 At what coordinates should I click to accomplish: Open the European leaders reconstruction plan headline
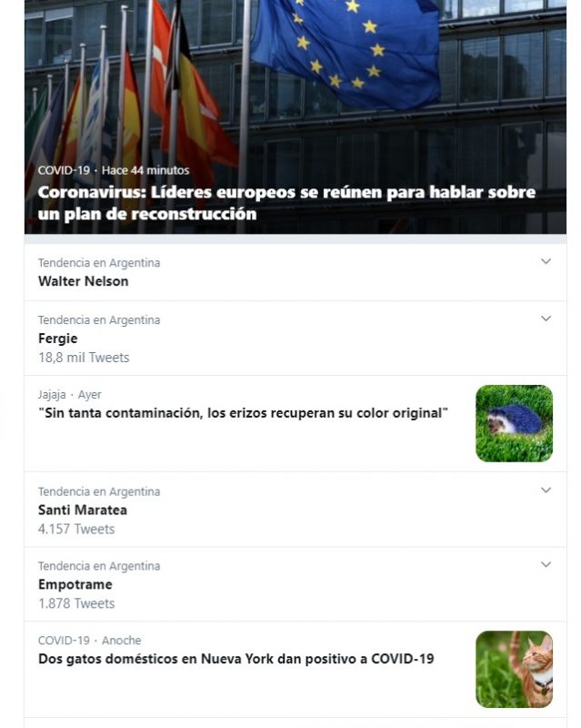coord(286,203)
